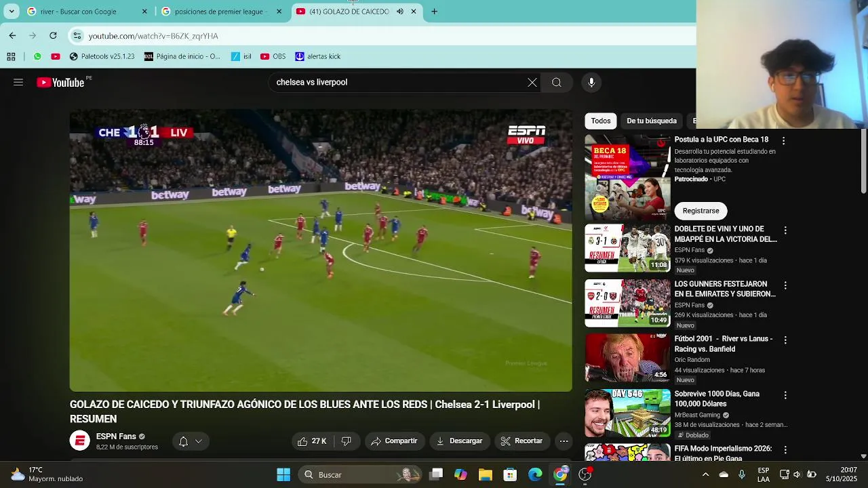Open the weather widget showing 17°C
This screenshot has width=868, height=488.
coord(47,474)
